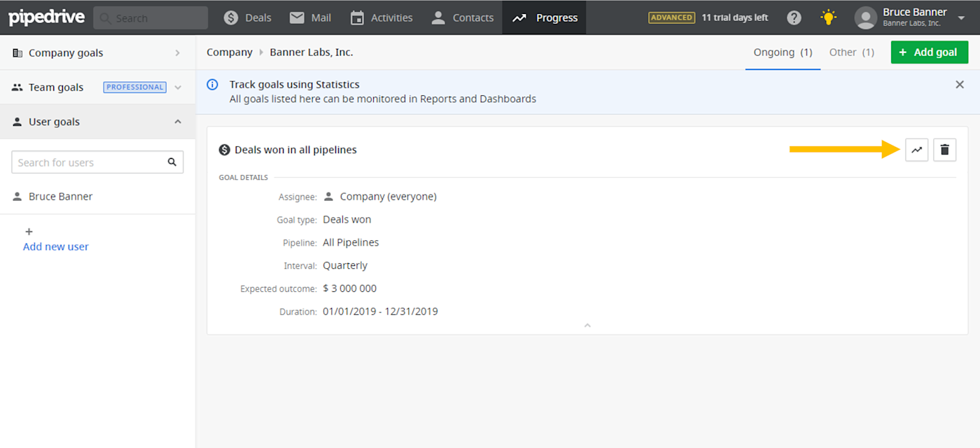Click the info icon in the Statistics banner
This screenshot has height=448, width=980.
click(213, 85)
